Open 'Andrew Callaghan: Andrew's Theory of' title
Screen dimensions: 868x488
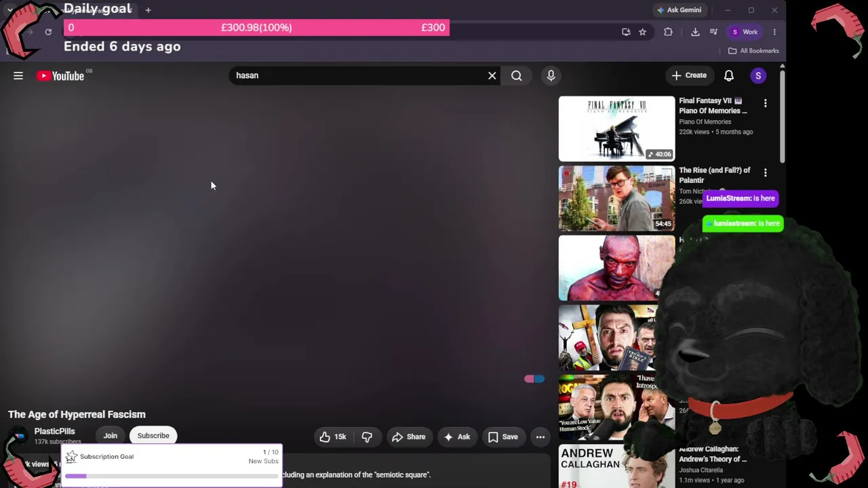pyautogui.click(x=713, y=454)
